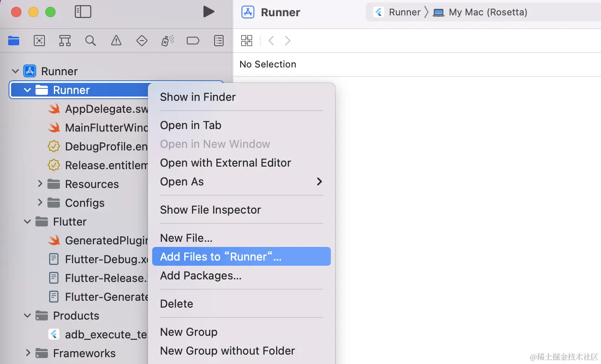Choose Show File Inspector
This screenshot has height=364, width=601.
pyautogui.click(x=241, y=210)
